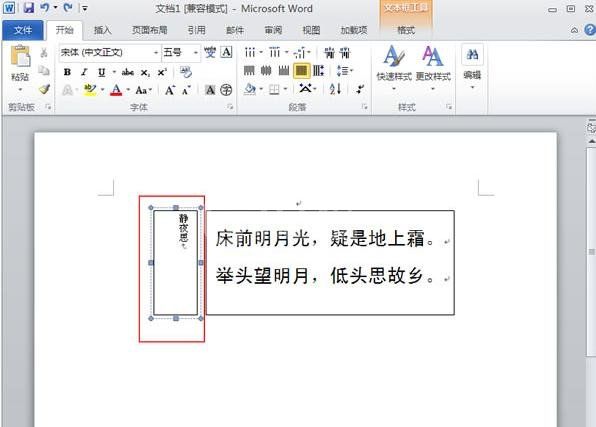
Task: Customize quick access toolbar dropdown
Action: tap(85, 8)
